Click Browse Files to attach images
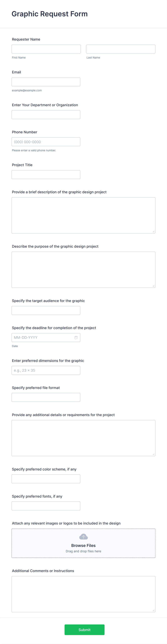Image resolution: width=167 pixels, height=644 pixels. point(83,545)
